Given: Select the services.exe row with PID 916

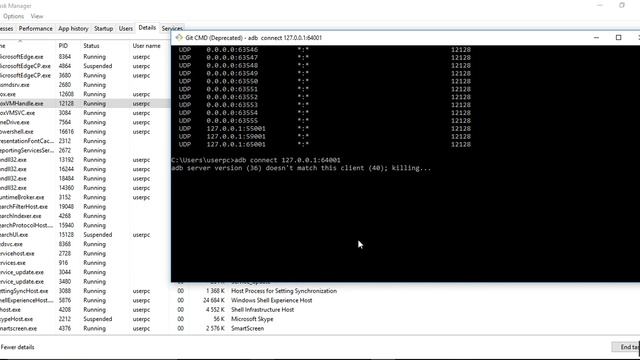Looking at the screenshot, I should (84, 263).
